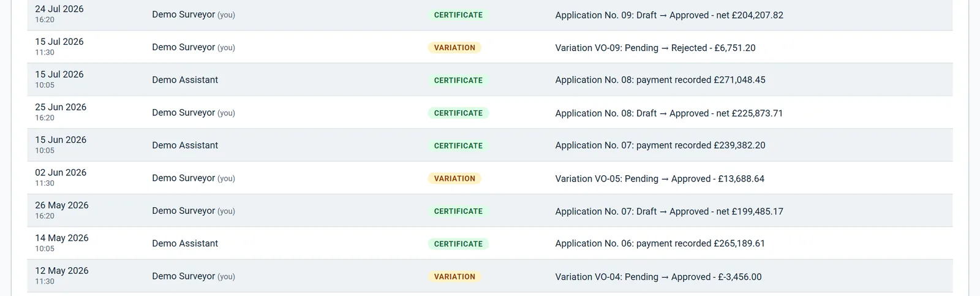Screen dimensions: 980x296
Task: Select the CERTIFICATE badge for Application No. 08 payment
Action: pyautogui.click(x=458, y=80)
